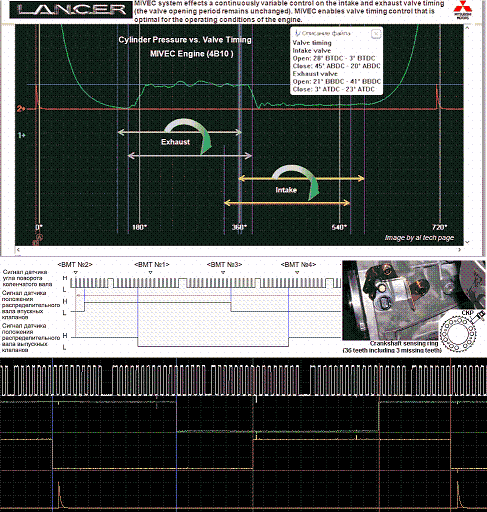Click the 'Exhaust' label on the chart

click(175, 142)
